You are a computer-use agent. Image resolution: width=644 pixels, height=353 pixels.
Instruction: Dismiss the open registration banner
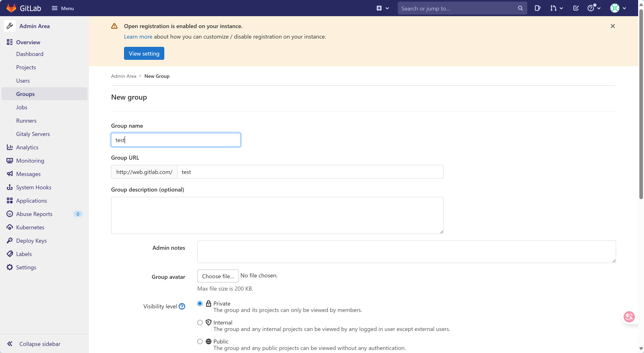613,26
